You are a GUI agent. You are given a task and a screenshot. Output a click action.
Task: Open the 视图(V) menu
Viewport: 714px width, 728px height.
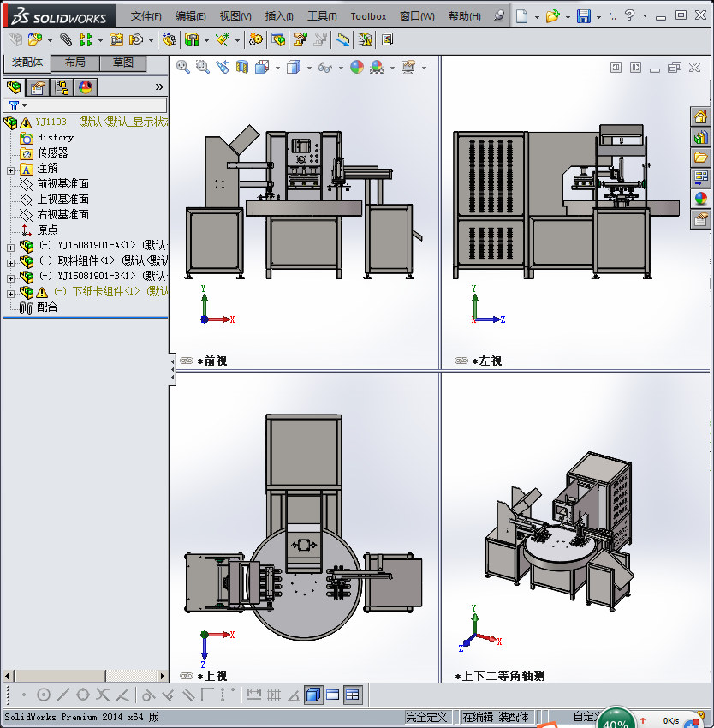(x=235, y=17)
